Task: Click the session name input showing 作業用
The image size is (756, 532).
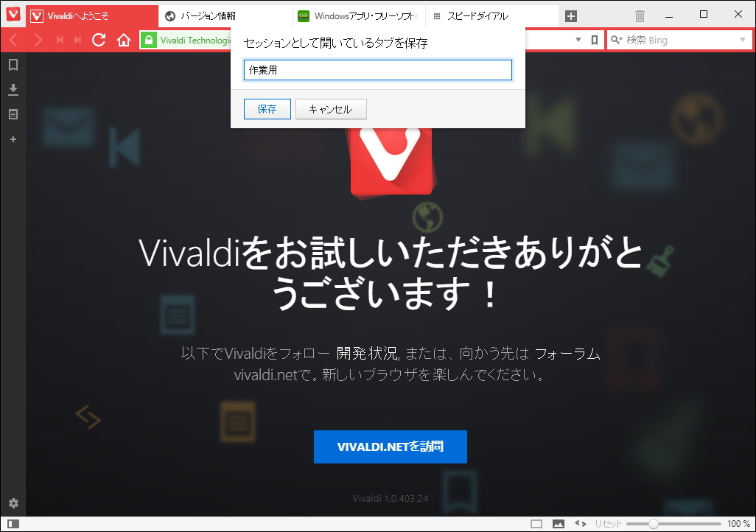Action: [377, 69]
